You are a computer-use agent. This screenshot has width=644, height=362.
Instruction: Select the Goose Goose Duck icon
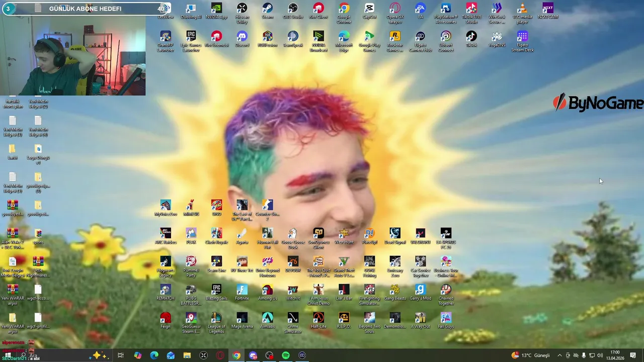pos(293,239)
